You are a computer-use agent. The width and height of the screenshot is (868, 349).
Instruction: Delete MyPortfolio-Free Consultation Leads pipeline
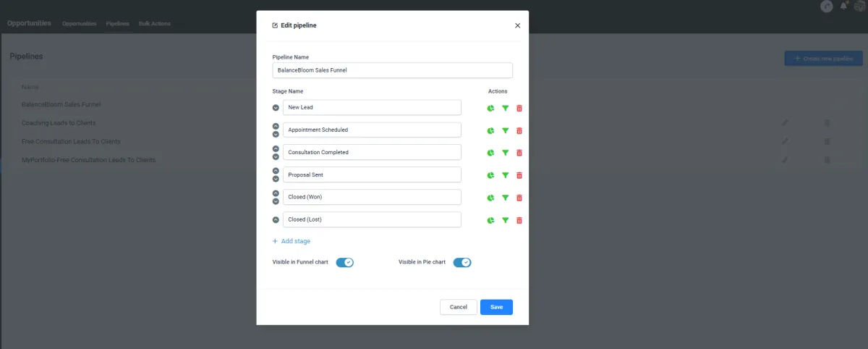pyautogui.click(x=827, y=159)
